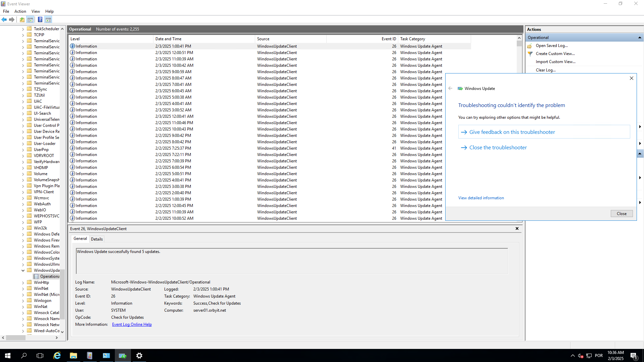Screen dimensions: 644x362
Task: Click the network icon in the system tray
Action: [589, 356]
